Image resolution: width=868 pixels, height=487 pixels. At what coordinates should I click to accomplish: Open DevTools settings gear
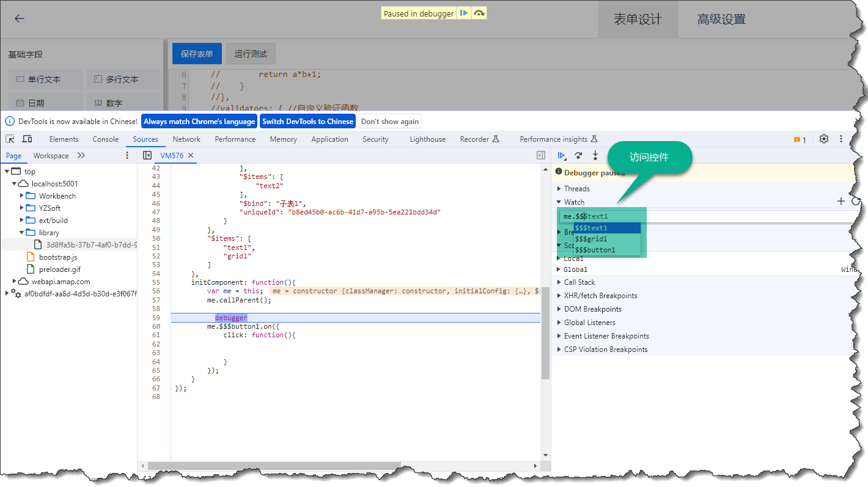pos(824,139)
